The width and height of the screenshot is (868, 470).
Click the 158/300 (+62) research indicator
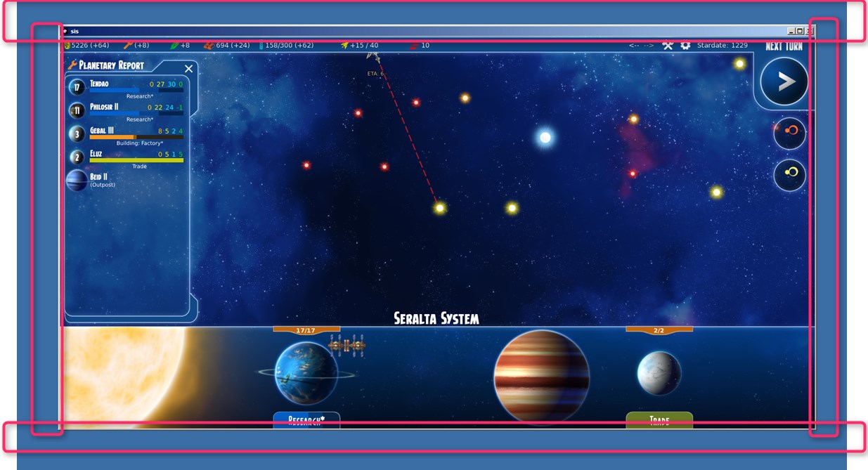pyautogui.click(x=287, y=45)
